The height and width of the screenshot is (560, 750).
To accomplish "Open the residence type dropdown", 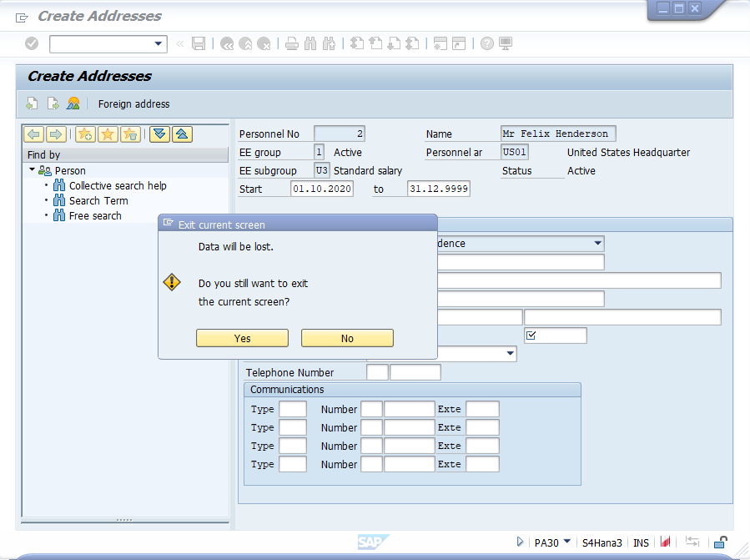I will pos(598,243).
